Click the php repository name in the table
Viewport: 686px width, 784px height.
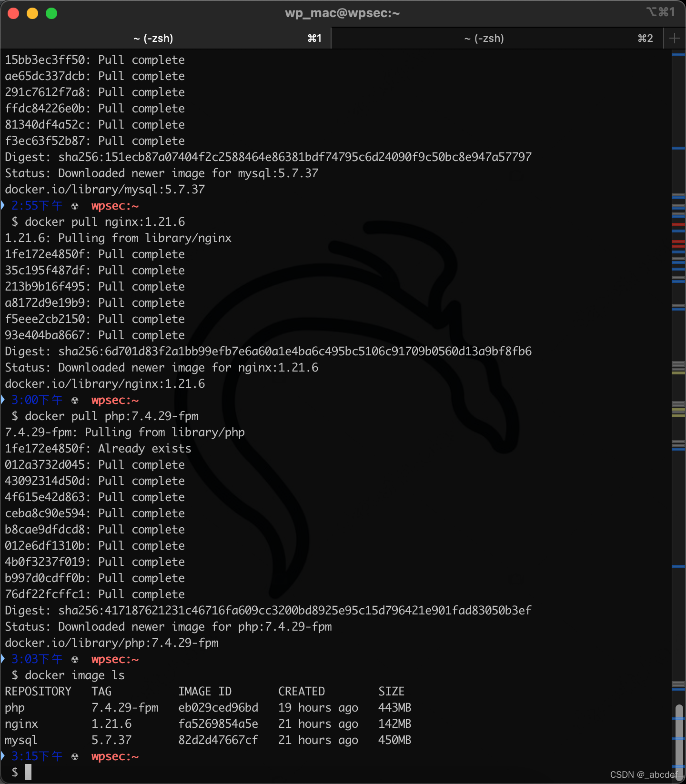click(x=15, y=708)
